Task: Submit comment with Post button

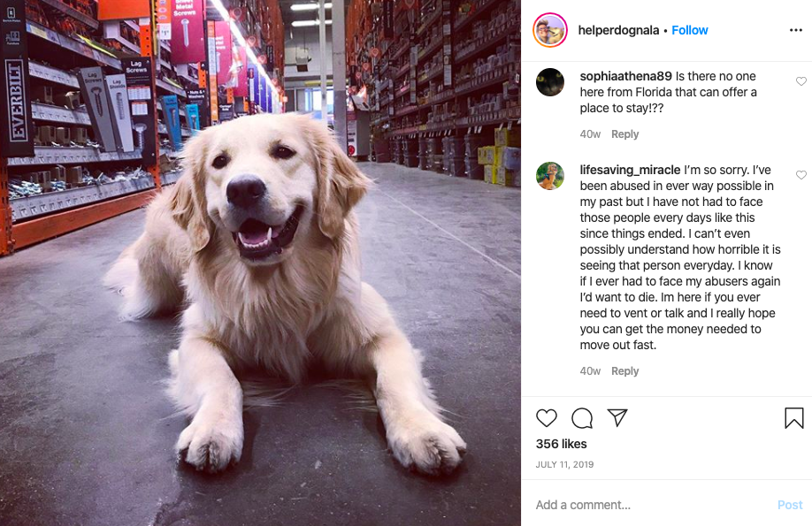Action: (x=790, y=505)
